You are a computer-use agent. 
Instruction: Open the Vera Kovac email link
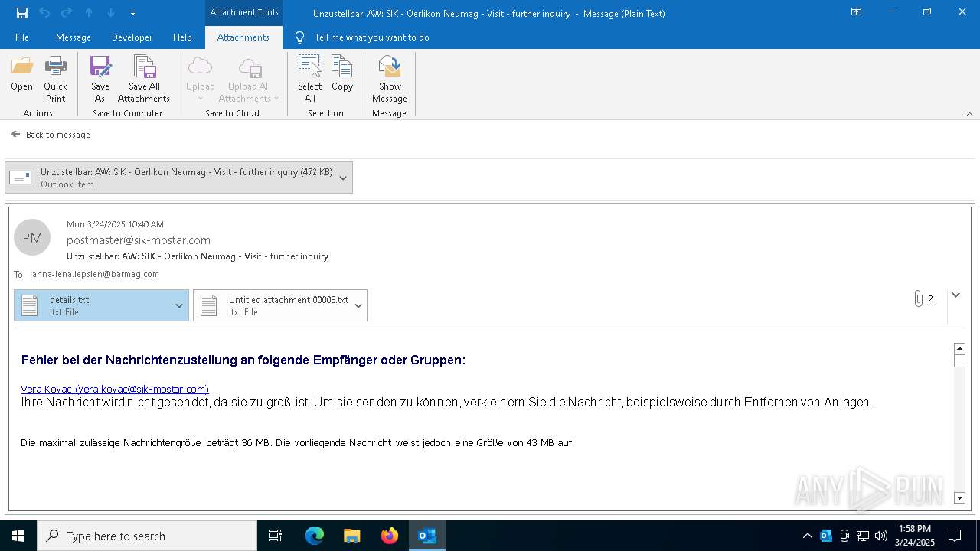tap(115, 389)
